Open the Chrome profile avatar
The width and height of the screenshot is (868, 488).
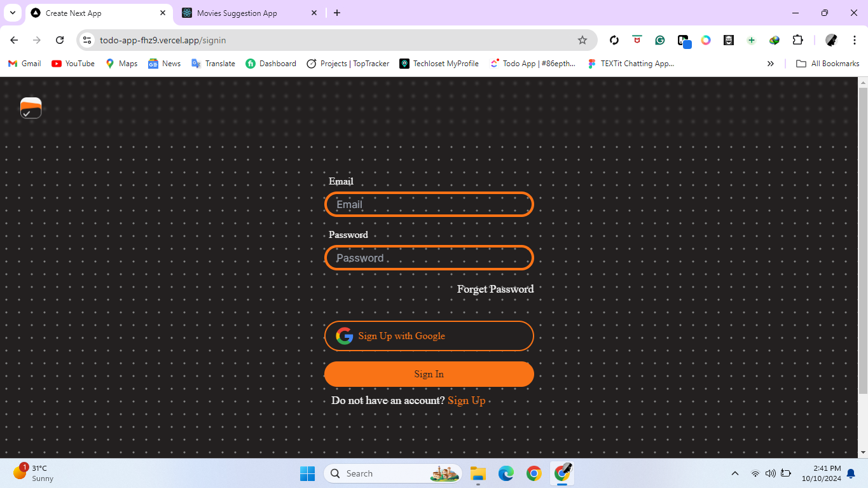831,40
